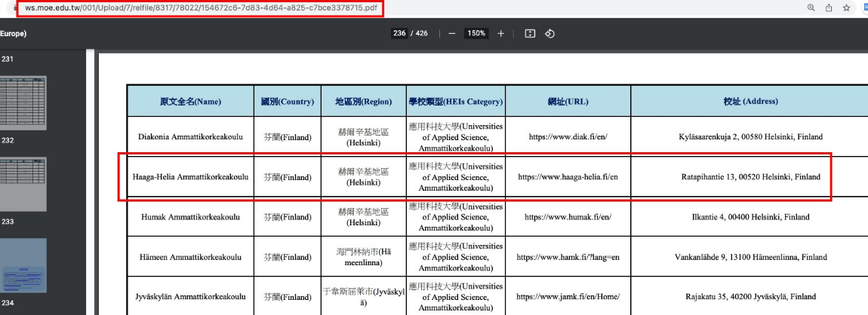Click Jyväskylän Ammattikorkeakoulu name cell
This screenshot has width=868, height=315.
pos(190,297)
